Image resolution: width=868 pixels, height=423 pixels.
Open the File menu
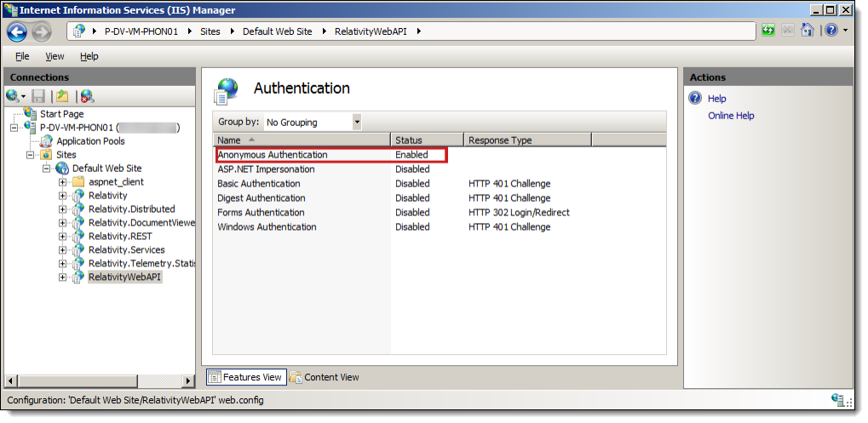pyautogui.click(x=22, y=56)
